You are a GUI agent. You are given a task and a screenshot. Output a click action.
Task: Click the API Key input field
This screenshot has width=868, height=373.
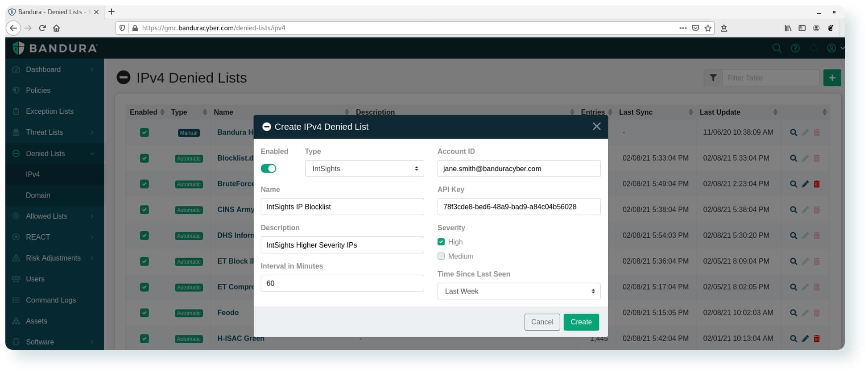(519, 207)
